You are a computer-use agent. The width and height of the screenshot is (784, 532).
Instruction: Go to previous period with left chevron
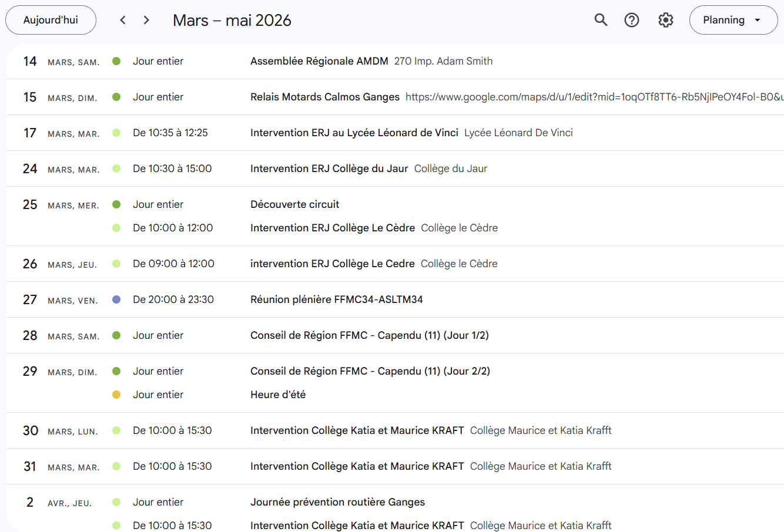[123, 20]
